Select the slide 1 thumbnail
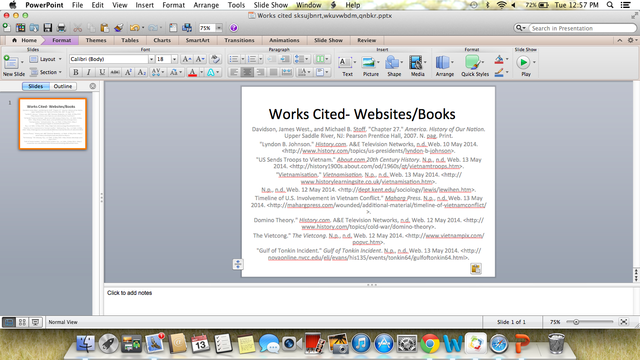640x360 pixels. pyautogui.click(x=53, y=124)
